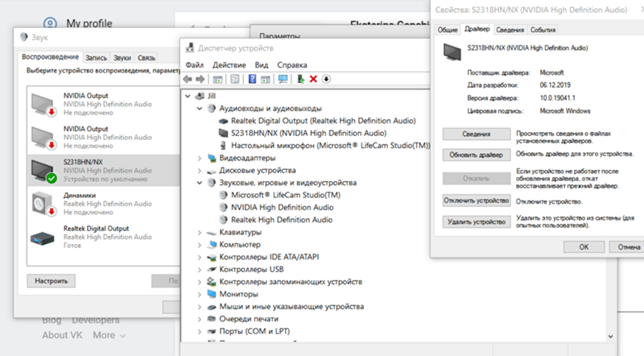Click the monitor icon in Свойства dialog
This screenshot has width=644, height=356.
click(452, 52)
